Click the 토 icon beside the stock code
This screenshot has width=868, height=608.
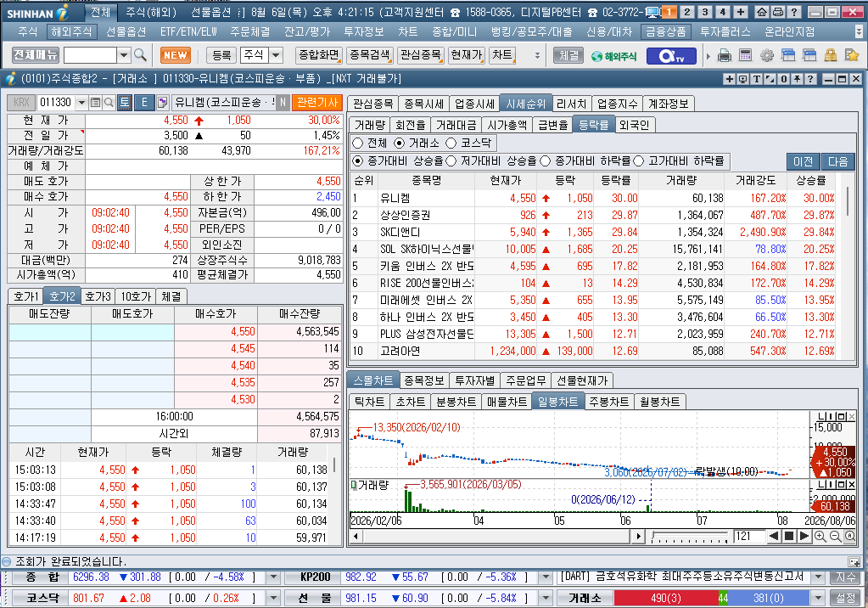click(125, 103)
